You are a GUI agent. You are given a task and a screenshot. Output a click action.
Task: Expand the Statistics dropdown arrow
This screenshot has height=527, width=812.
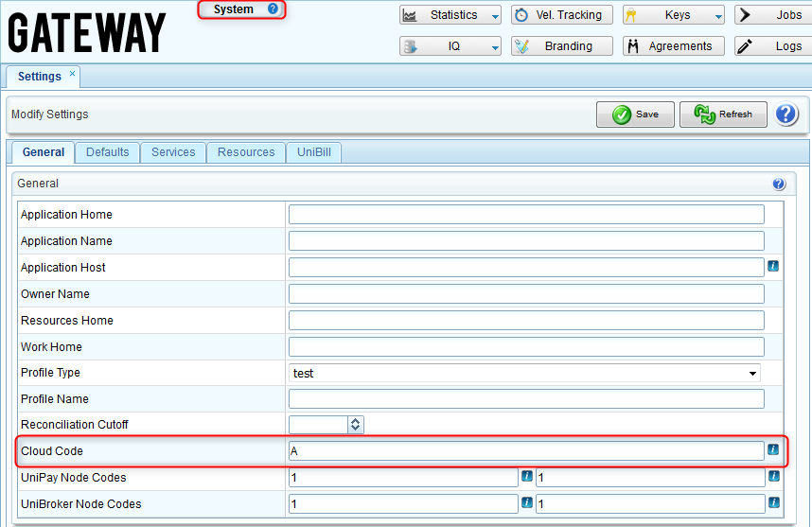pos(495,17)
